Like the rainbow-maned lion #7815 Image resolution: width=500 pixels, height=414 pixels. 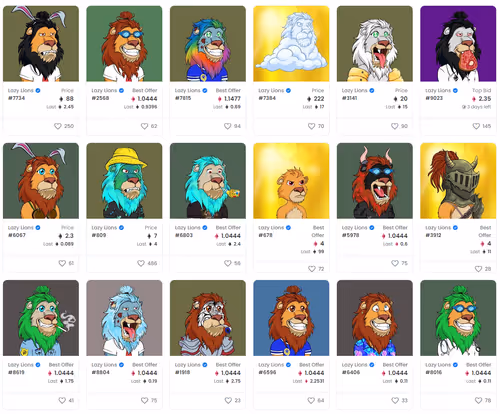coord(228,126)
